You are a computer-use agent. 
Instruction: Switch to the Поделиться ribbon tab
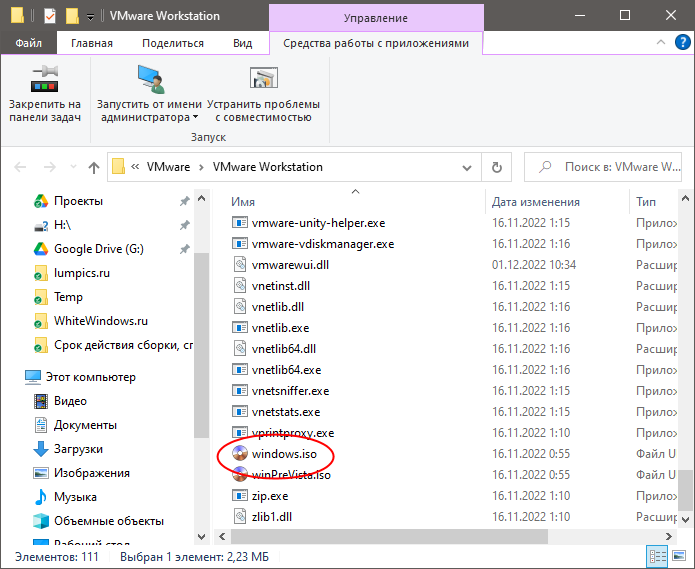click(x=173, y=43)
